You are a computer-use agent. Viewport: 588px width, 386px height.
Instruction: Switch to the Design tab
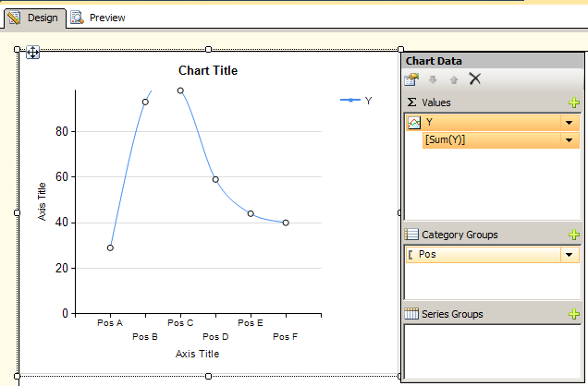34,18
